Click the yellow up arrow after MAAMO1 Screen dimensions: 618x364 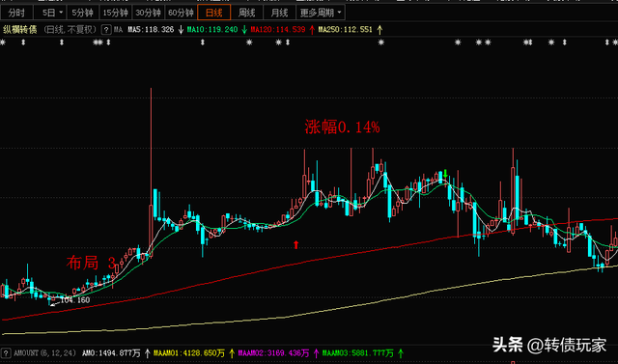point(232,353)
